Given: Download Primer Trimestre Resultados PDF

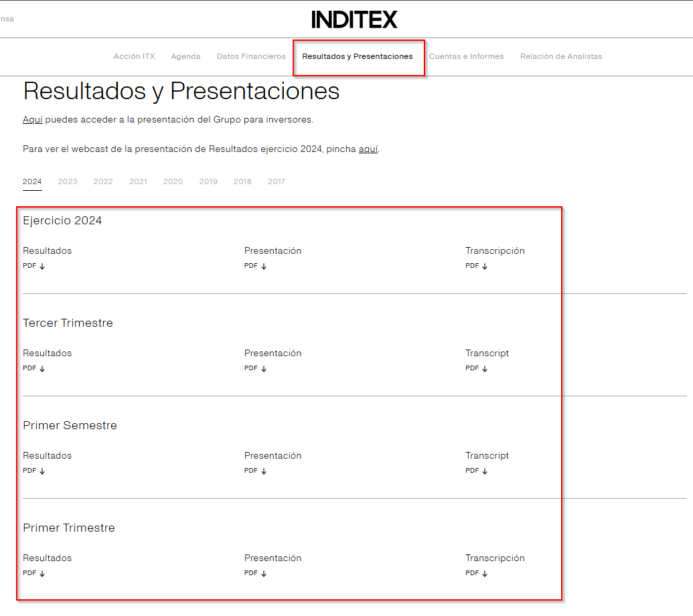Looking at the screenshot, I should click(33, 573).
